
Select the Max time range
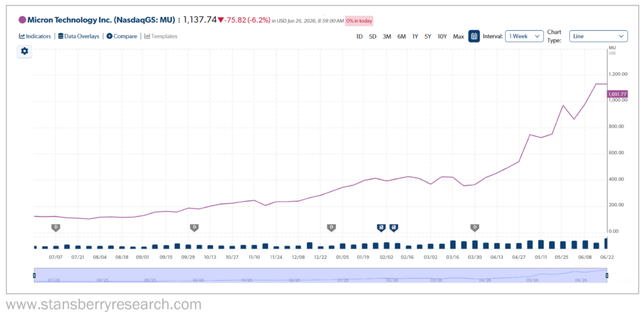point(458,36)
